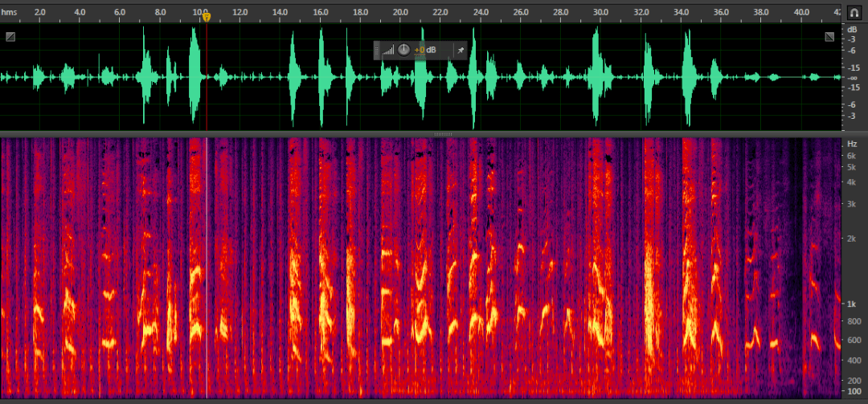Grab the HUD drag grip handle
The image size is (868, 404).
376,50
